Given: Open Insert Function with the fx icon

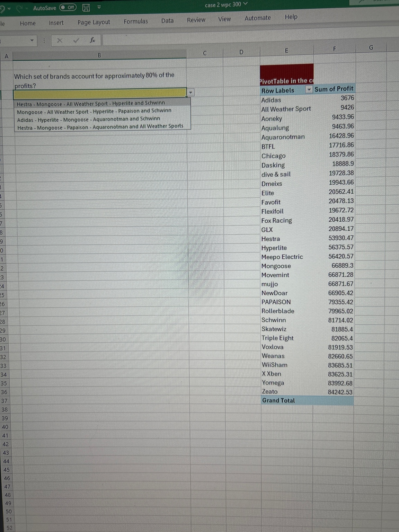Looking at the screenshot, I should point(92,40).
